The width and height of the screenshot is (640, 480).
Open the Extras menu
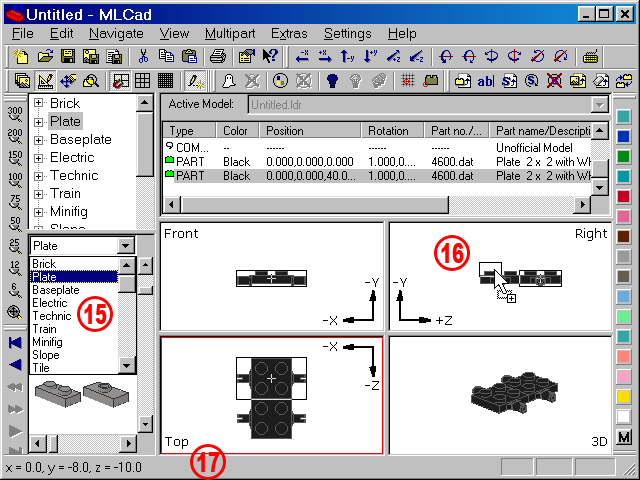point(289,33)
